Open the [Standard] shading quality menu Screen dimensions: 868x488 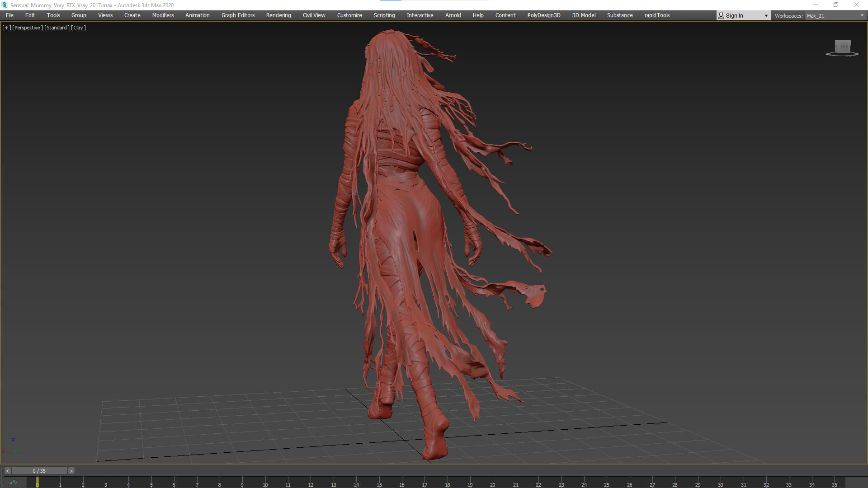[57, 28]
